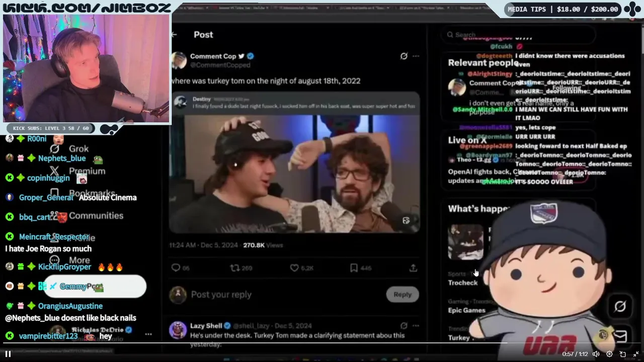The width and height of the screenshot is (644, 362).
Task: Seek along the video progress bar
Action: pos(322,344)
